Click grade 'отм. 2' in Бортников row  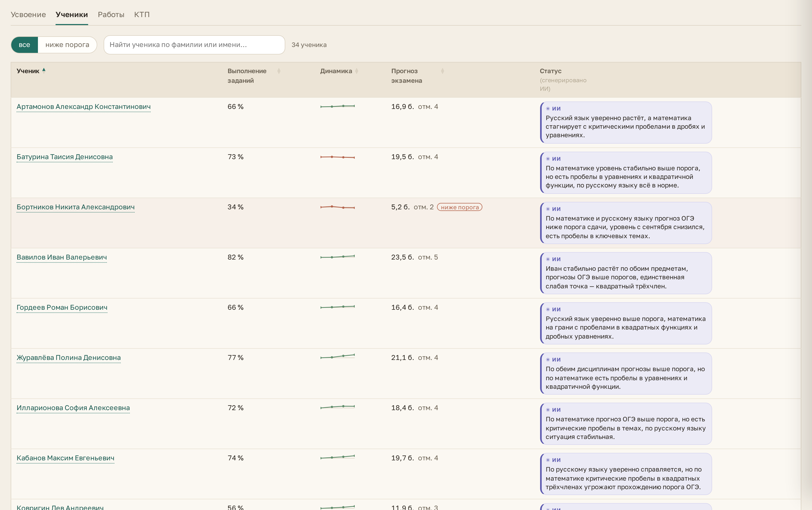click(x=424, y=207)
